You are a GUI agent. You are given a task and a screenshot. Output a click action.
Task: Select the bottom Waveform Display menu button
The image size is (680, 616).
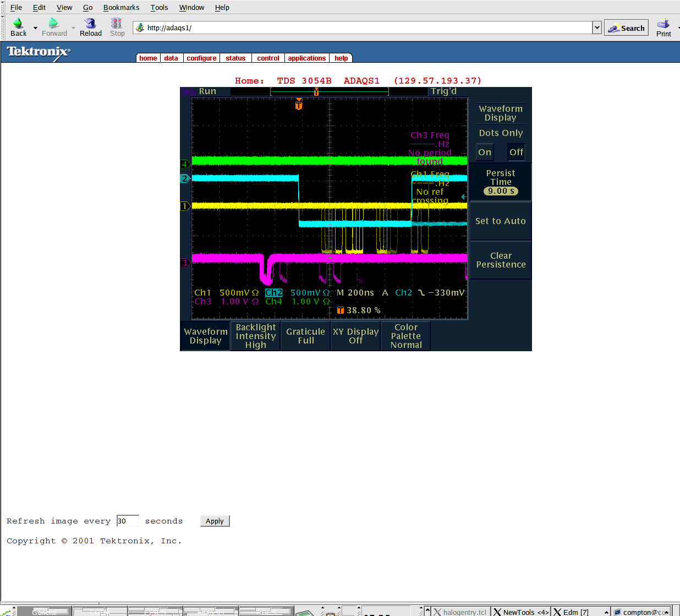coord(206,336)
